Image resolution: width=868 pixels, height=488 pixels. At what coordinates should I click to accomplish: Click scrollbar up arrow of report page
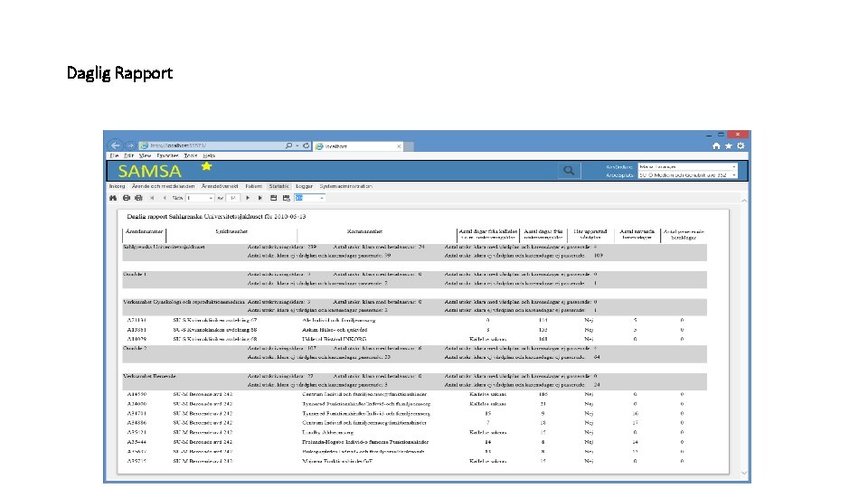click(x=744, y=201)
